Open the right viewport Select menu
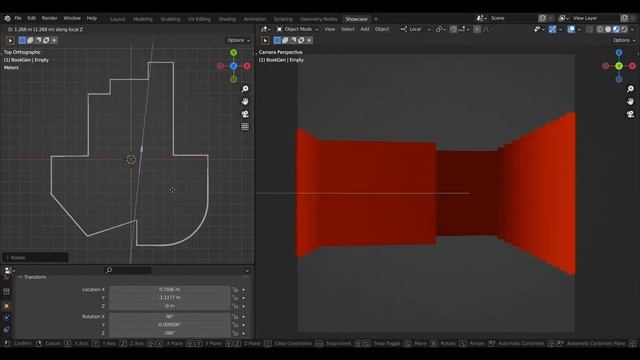 tap(348, 29)
